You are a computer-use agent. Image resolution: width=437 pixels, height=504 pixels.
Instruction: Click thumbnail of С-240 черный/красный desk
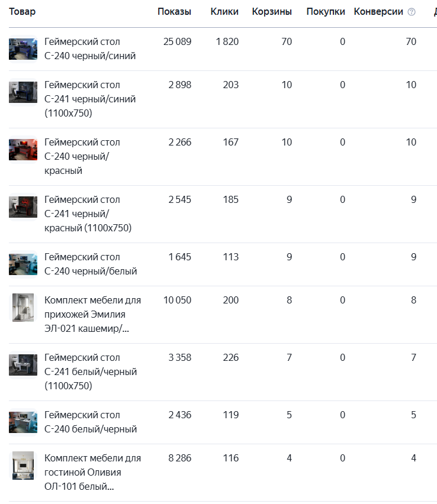23,150
